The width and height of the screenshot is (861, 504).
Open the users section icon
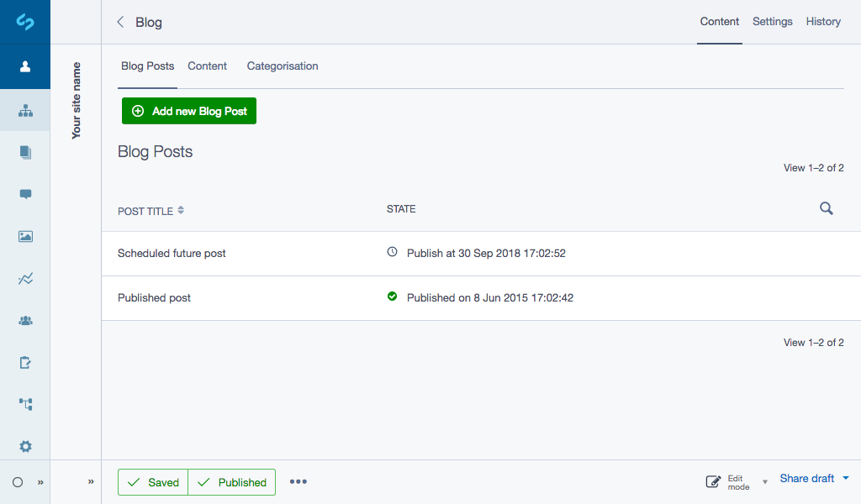pyautogui.click(x=25, y=320)
